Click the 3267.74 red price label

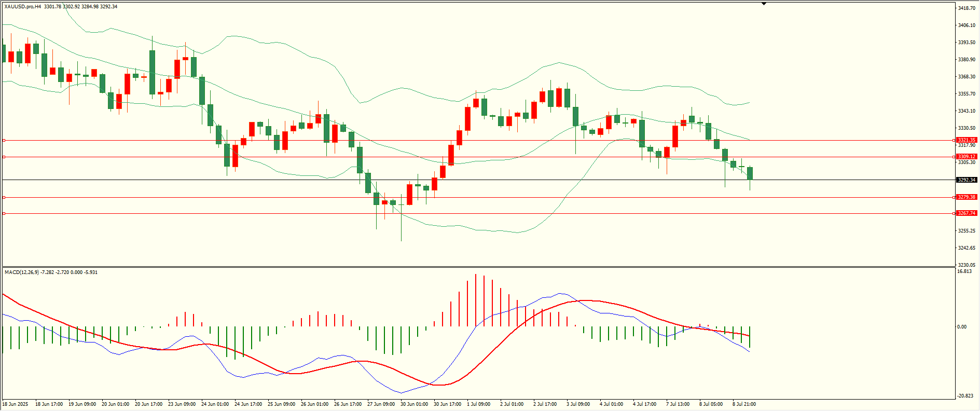[x=967, y=213]
